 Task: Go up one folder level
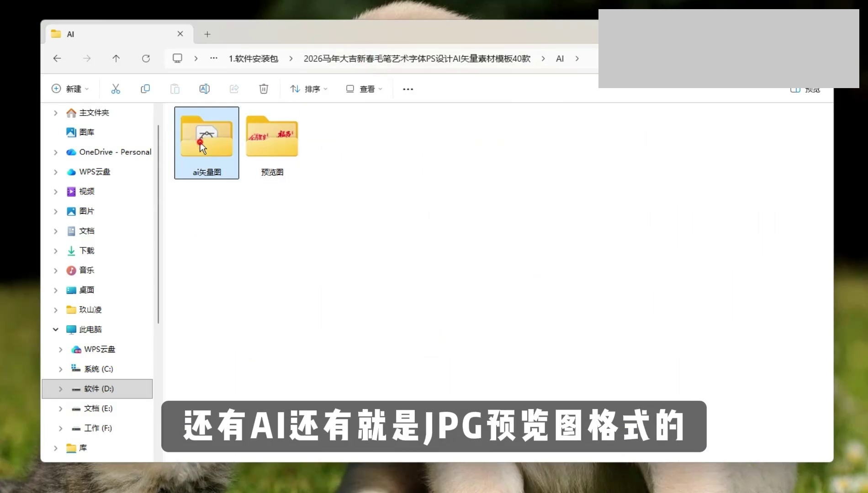[116, 58]
